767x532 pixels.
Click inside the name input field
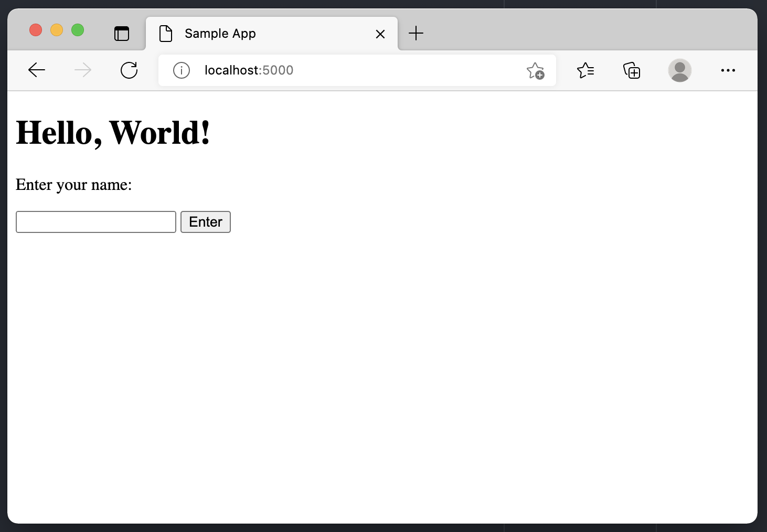pyautogui.click(x=95, y=222)
